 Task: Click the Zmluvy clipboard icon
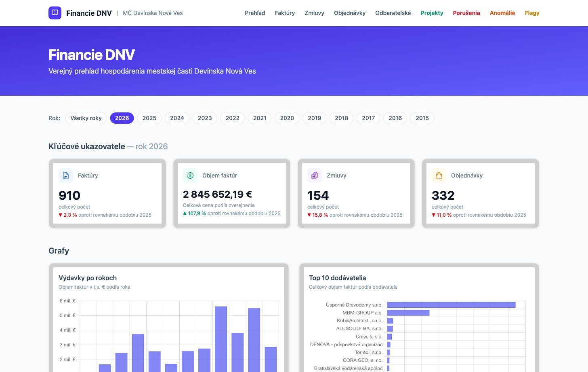pyautogui.click(x=315, y=175)
